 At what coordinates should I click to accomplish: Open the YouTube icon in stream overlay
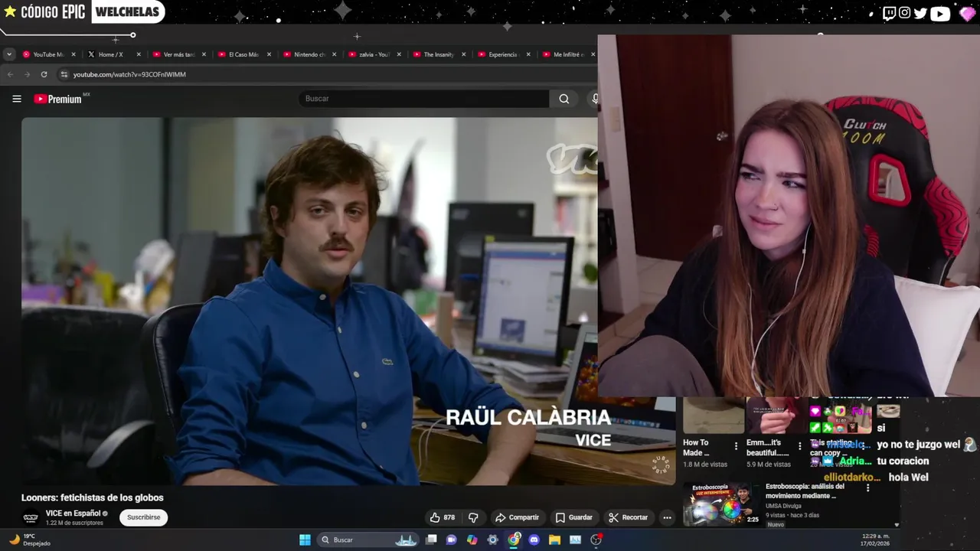(x=940, y=13)
